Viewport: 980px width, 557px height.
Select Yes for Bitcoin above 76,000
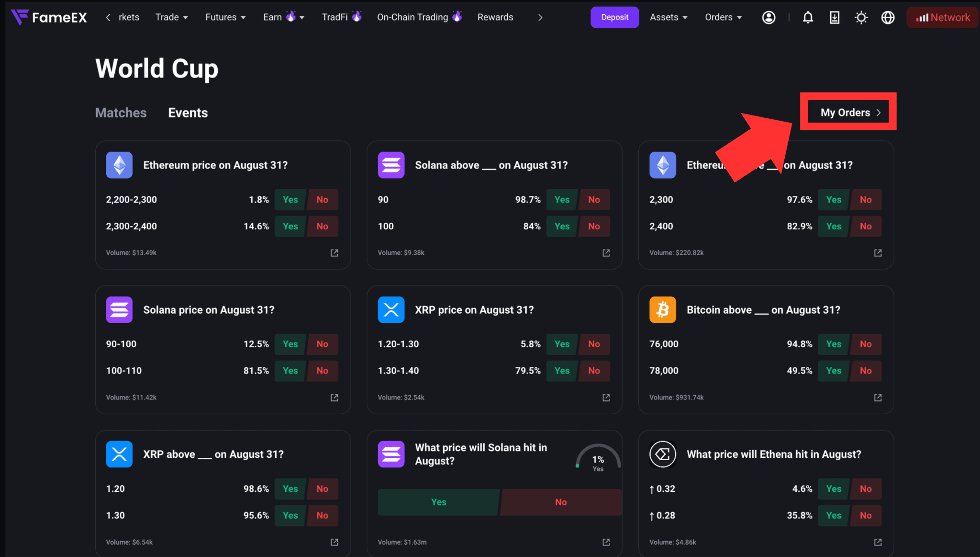(x=834, y=344)
